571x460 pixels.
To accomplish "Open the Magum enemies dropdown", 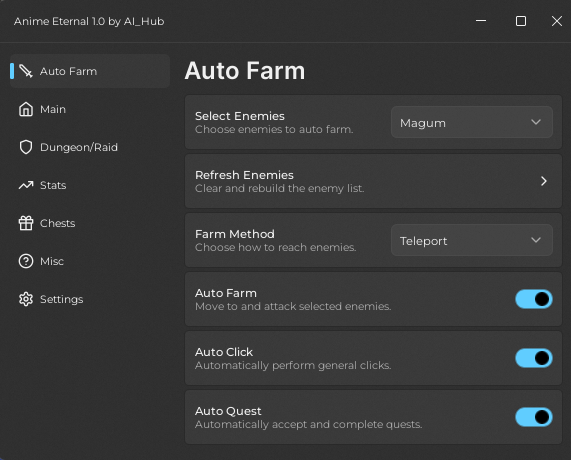I will pos(472,122).
